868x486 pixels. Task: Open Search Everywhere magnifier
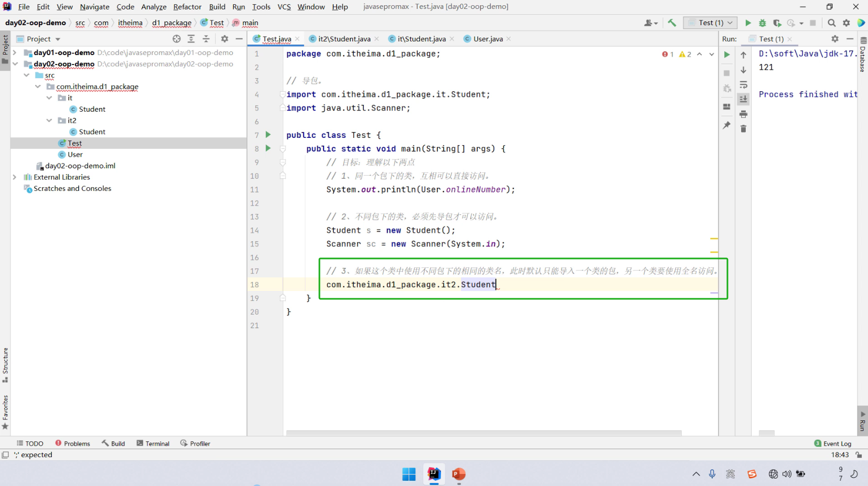831,23
